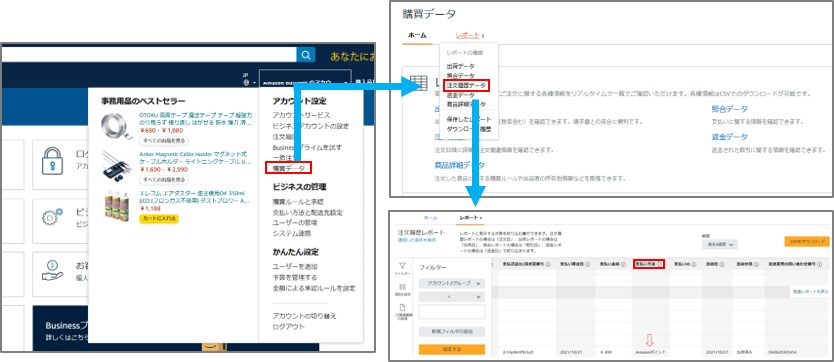
Task: Select ユーザーを追加 menu entry
Action: click(x=295, y=266)
